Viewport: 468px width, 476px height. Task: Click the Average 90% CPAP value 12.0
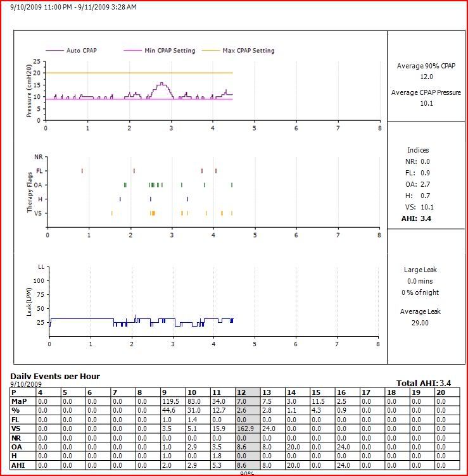426,77
